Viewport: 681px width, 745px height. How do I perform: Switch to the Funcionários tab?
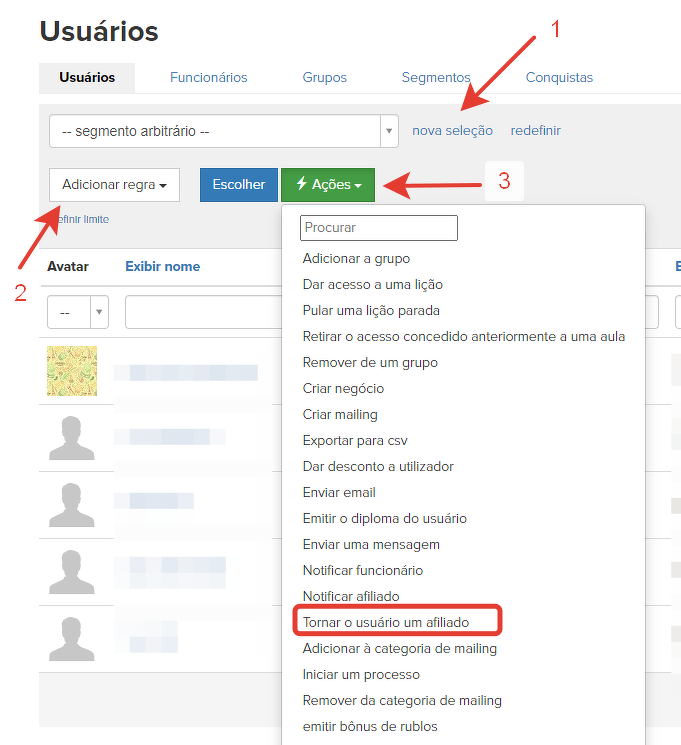coord(208,77)
